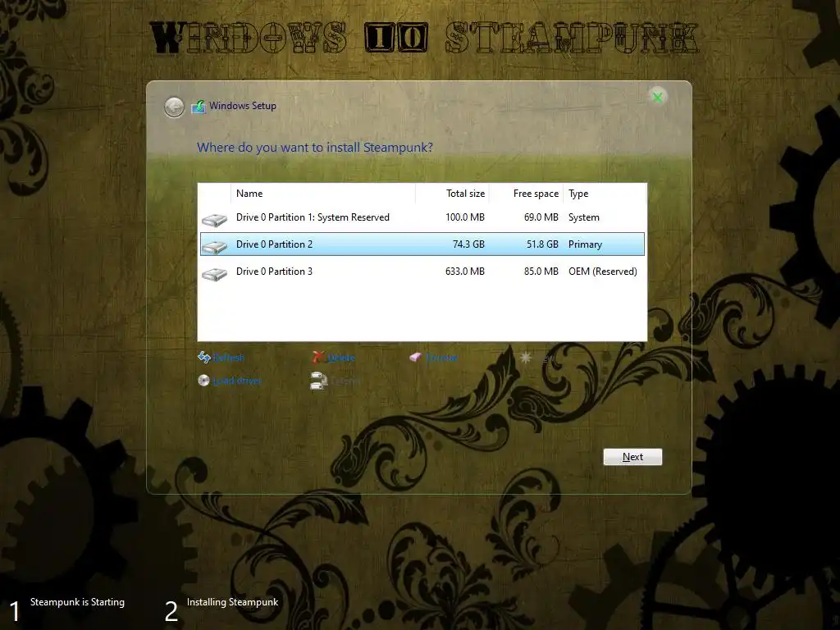840x630 pixels.
Task: Click the heading Where do you want to install Steampunk?
Action: pos(315,148)
